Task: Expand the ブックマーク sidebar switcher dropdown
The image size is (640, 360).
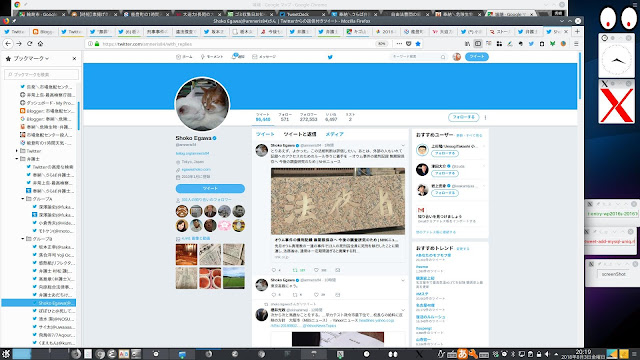Action: tap(47, 59)
